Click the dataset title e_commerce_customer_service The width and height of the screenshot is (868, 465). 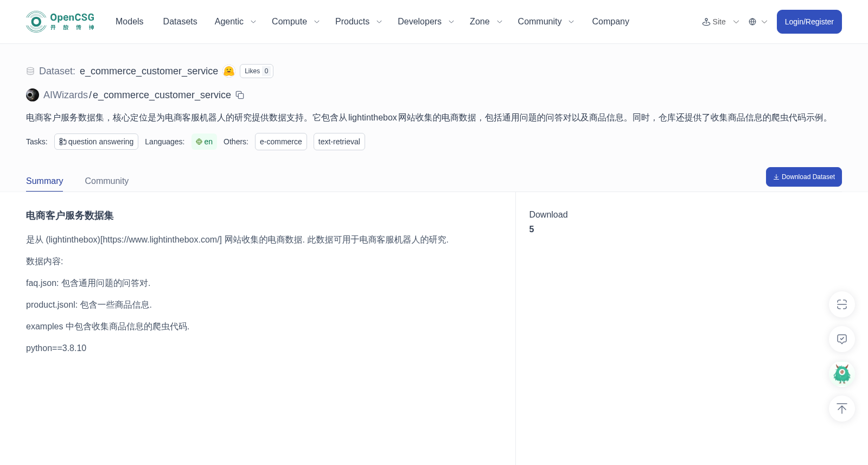click(149, 71)
